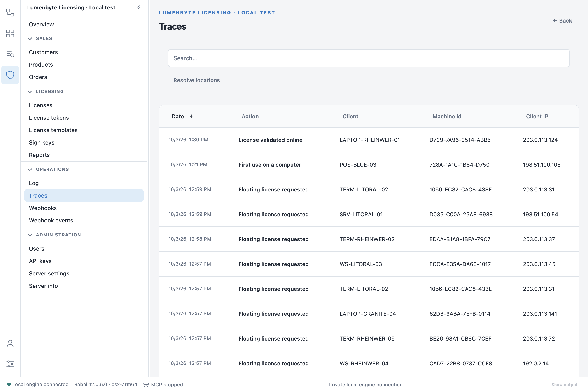
Task: Open Webhooks page
Action: point(84,208)
